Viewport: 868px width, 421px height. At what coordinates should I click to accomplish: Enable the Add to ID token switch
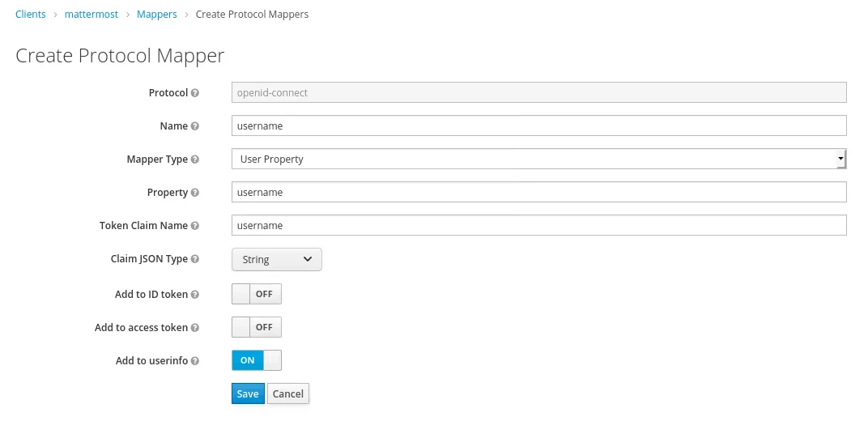[x=256, y=294]
